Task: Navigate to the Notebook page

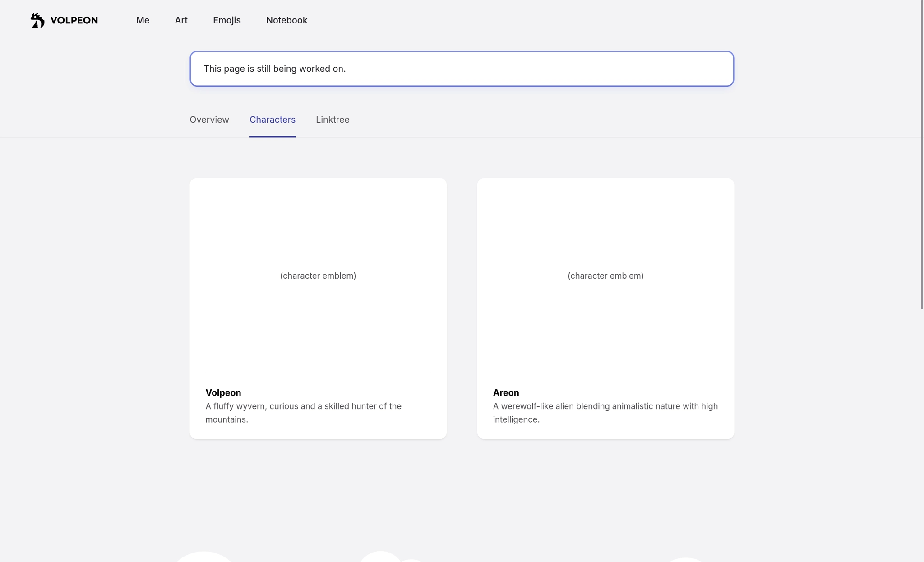Action: coord(286,20)
